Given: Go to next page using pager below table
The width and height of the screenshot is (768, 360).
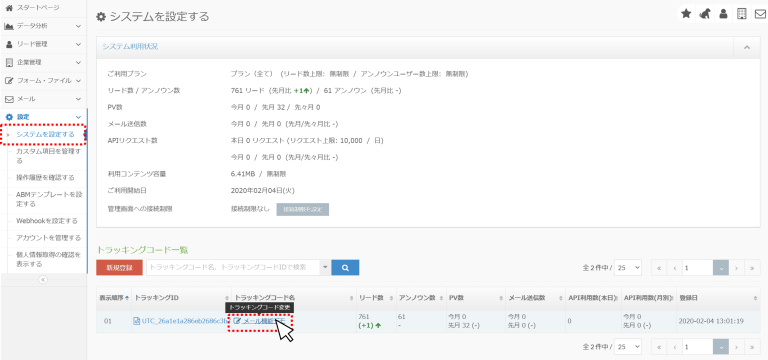Looking at the screenshot, I should (x=736, y=347).
